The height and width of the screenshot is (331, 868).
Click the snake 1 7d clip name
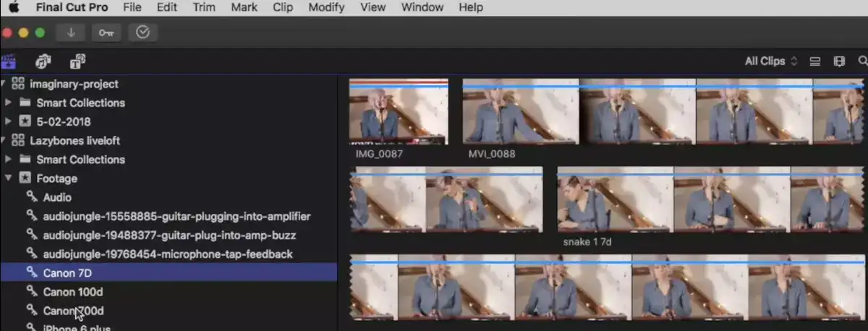(x=587, y=241)
